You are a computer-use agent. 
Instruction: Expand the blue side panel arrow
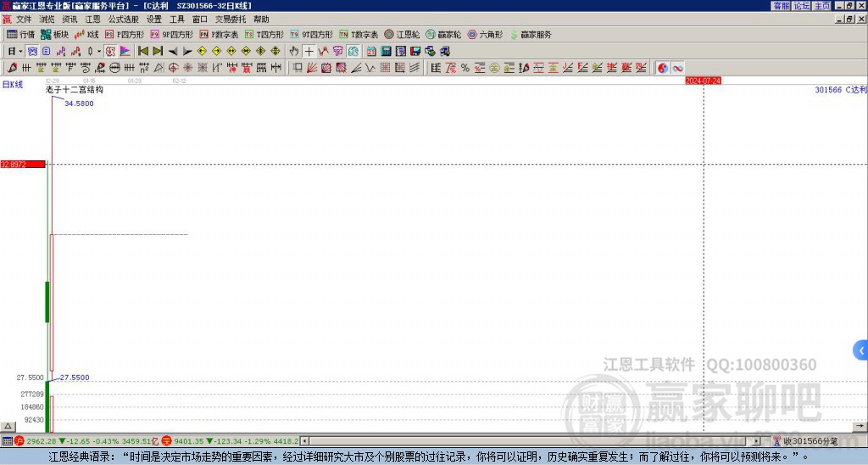click(x=861, y=350)
